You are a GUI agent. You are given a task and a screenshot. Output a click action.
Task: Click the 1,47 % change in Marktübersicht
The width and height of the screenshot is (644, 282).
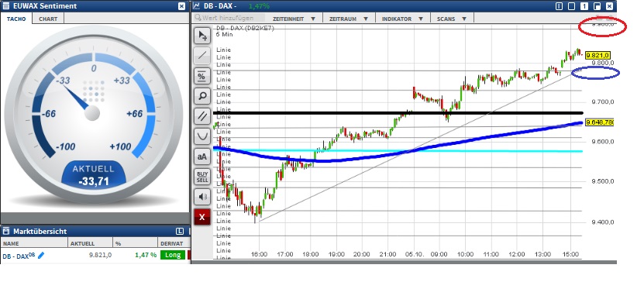[x=146, y=255]
